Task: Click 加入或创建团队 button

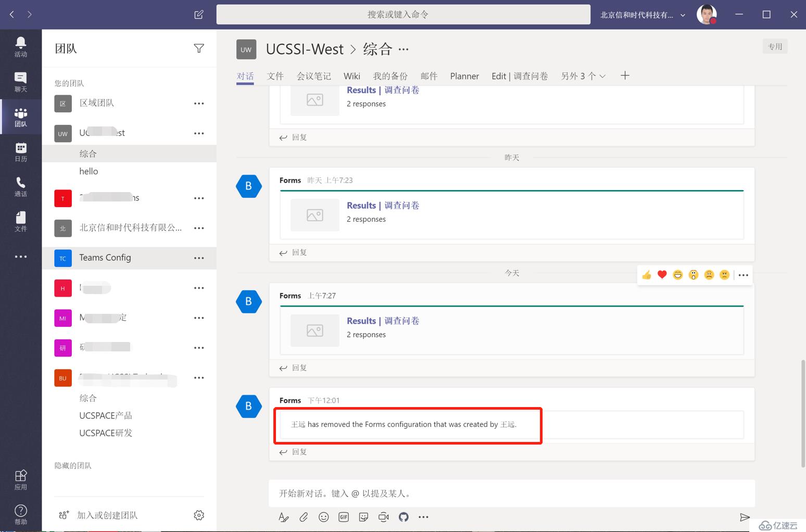Action: (98, 515)
